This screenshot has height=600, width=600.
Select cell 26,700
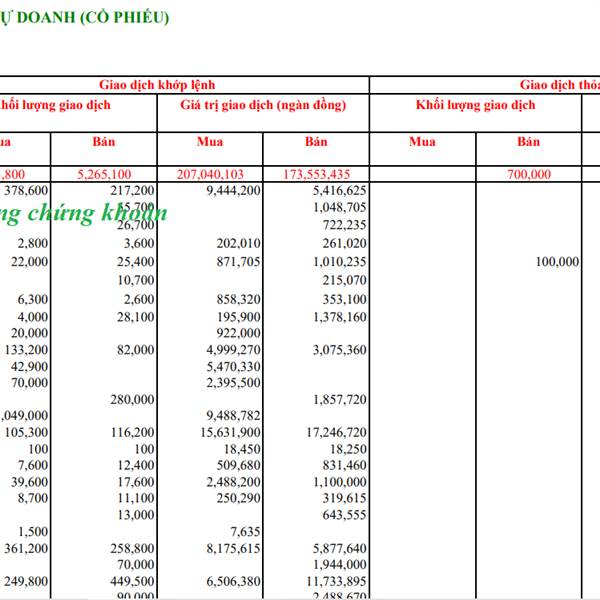coord(136,225)
